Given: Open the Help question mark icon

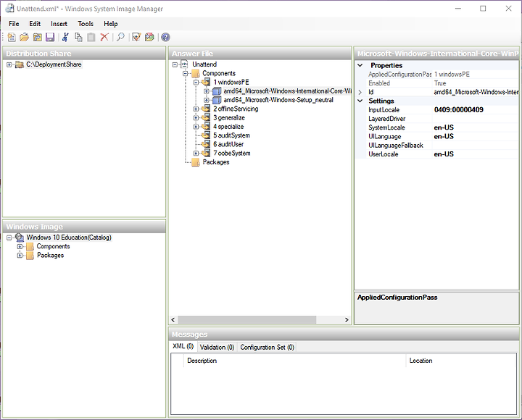Looking at the screenshot, I should [165, 37].
